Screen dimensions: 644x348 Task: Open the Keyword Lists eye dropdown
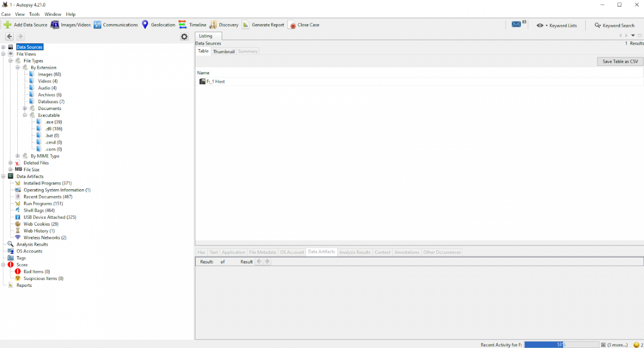[x=541, y=26]
